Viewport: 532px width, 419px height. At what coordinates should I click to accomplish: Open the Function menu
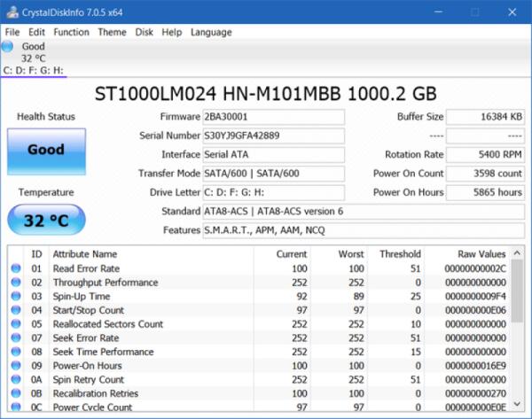pyautogui.click(x=71, y=32)
